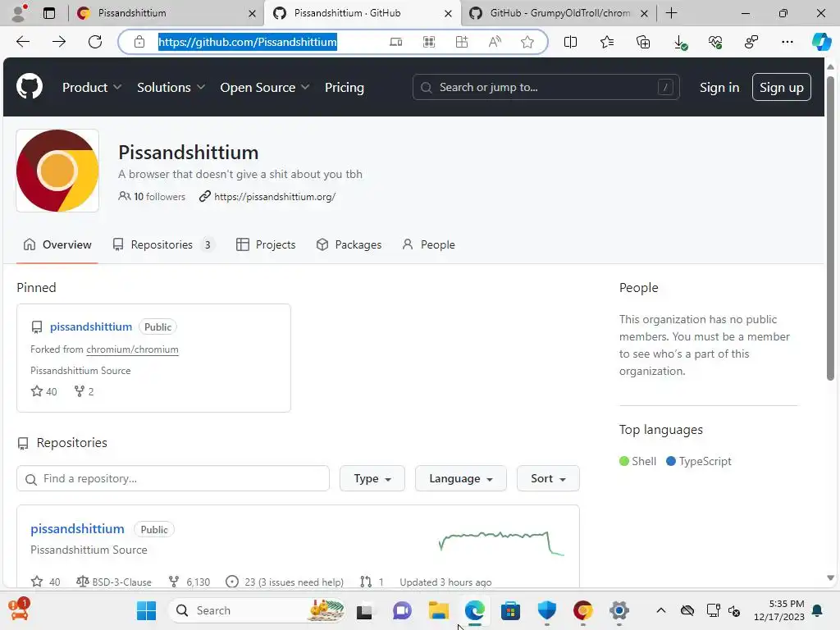This screenshot has height=630, width=840.
Task: Open chromium/chromium fork source link
Action: point(132,349)
